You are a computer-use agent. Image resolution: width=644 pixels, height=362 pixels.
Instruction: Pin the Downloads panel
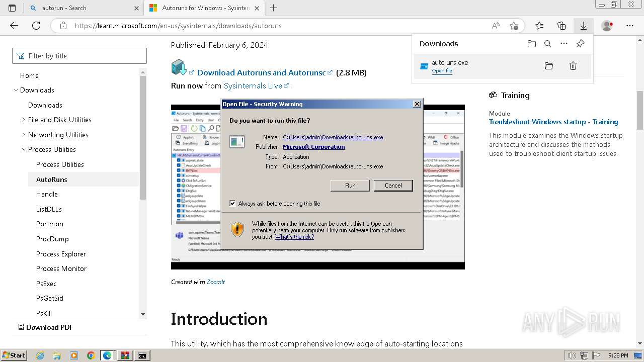click(x=580, y=44)
